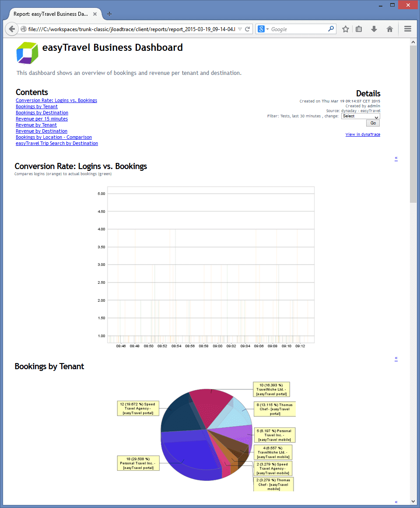Open the URL history dropdown arrow

pyautogui.click(x=240, y=29)
